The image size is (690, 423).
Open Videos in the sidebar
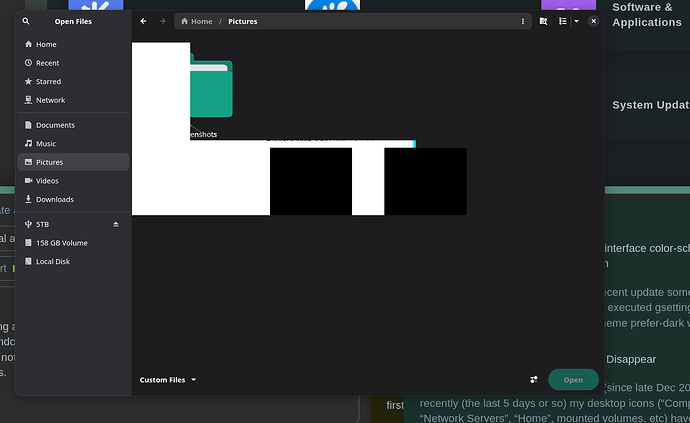point(73,180)
